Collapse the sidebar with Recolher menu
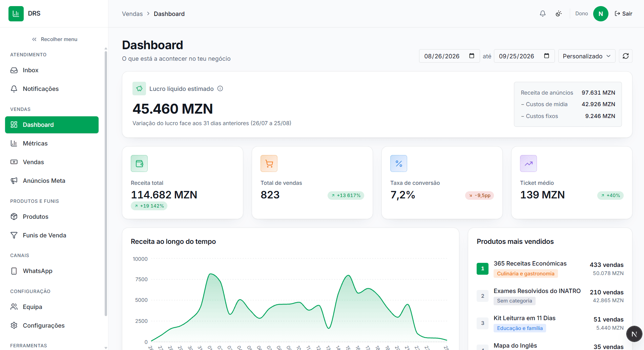The width and height of the screenshot is (644, 350). click(x=55, y=39)
